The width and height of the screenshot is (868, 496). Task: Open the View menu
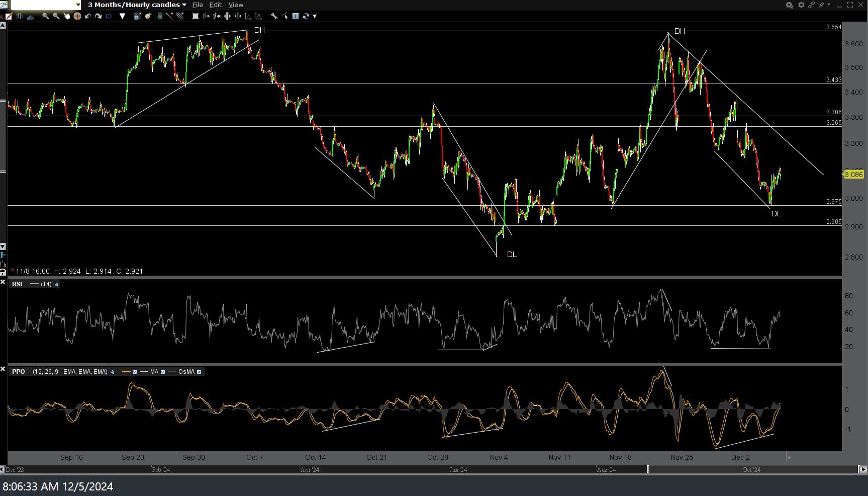pyautogui.click(x=236, y=5)
